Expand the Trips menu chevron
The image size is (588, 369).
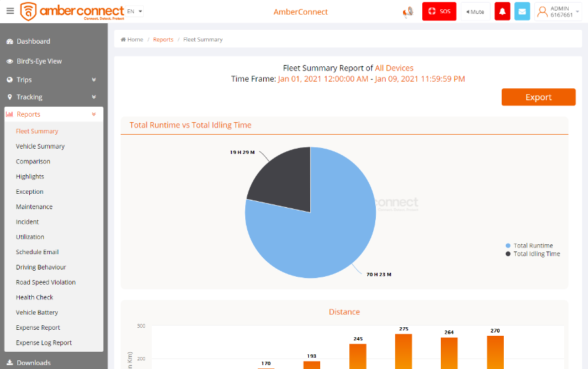93,80
